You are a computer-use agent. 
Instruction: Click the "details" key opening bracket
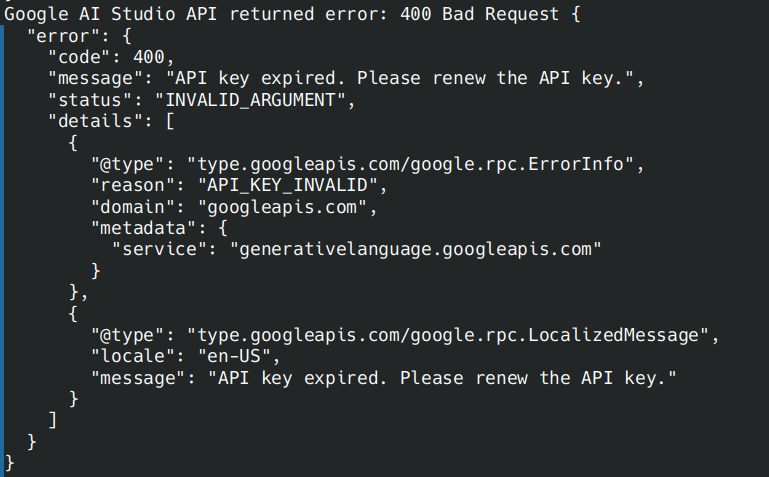(170, 121)
